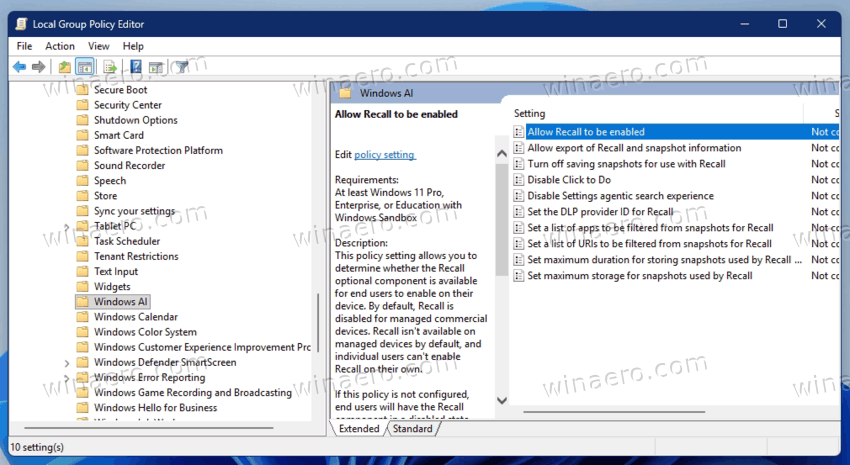850x465 pixels.
Task: Open Help using the question mark icon
Action: tap(136, 67)
